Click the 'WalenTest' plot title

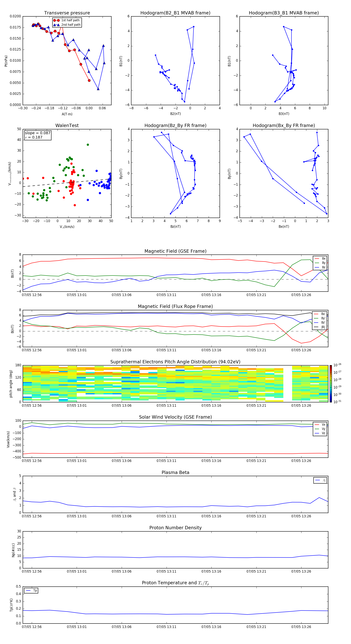pyautogui.click(x=67, y=125)
